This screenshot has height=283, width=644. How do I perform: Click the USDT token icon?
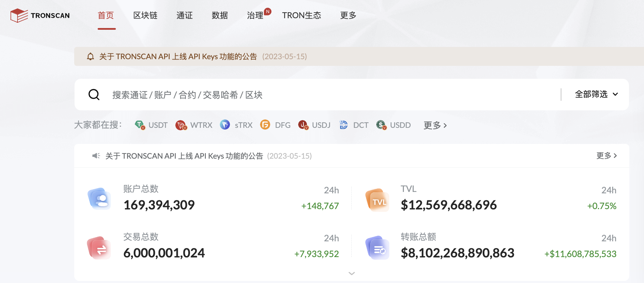pos(140,125)
